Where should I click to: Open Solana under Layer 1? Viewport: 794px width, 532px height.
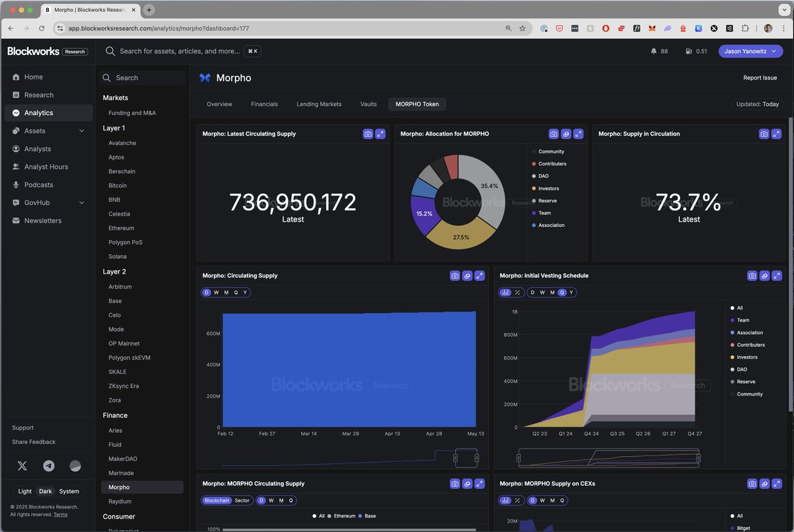tap(117, 257)
